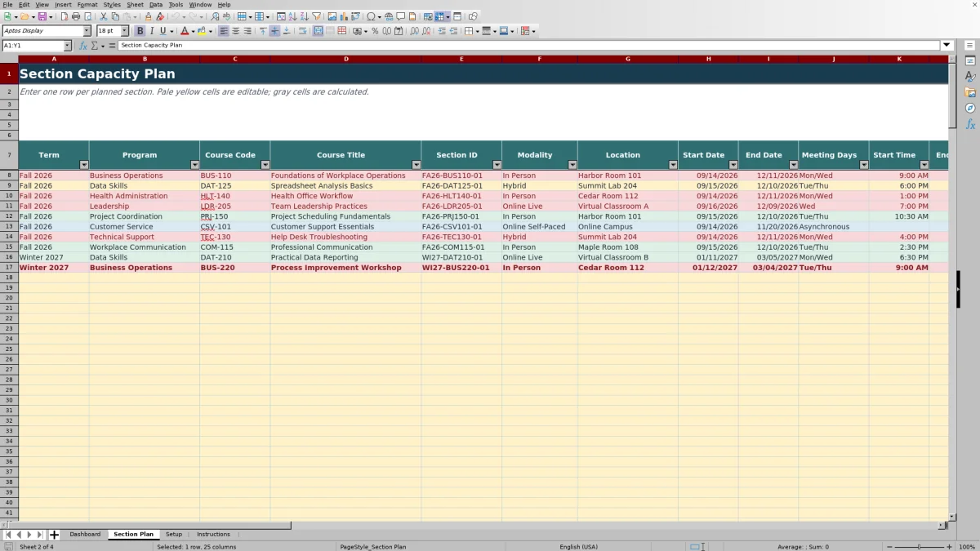Image resolution: width=980 pixels, height=551 pixels.
Task: Click the zoom slider in status bar
Action: click(x=920, y=547)
